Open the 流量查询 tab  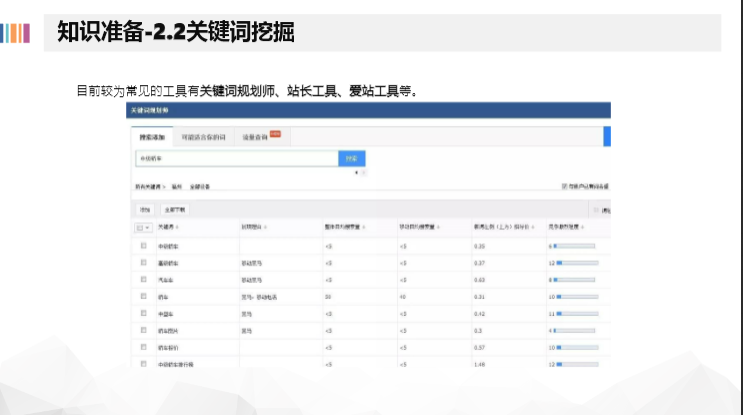(x=254, y=137)
